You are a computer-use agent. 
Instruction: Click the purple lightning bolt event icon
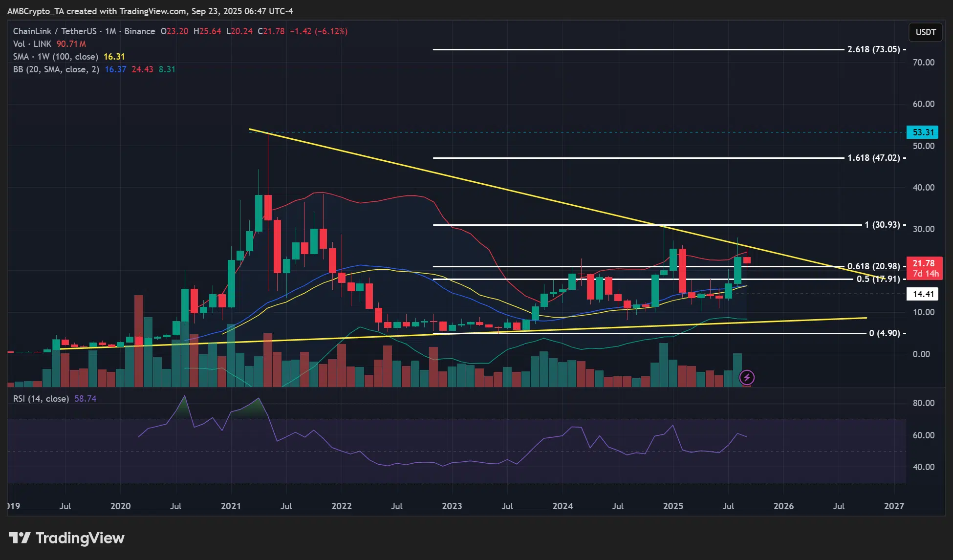pyautogui.click(x=747, y=377)
